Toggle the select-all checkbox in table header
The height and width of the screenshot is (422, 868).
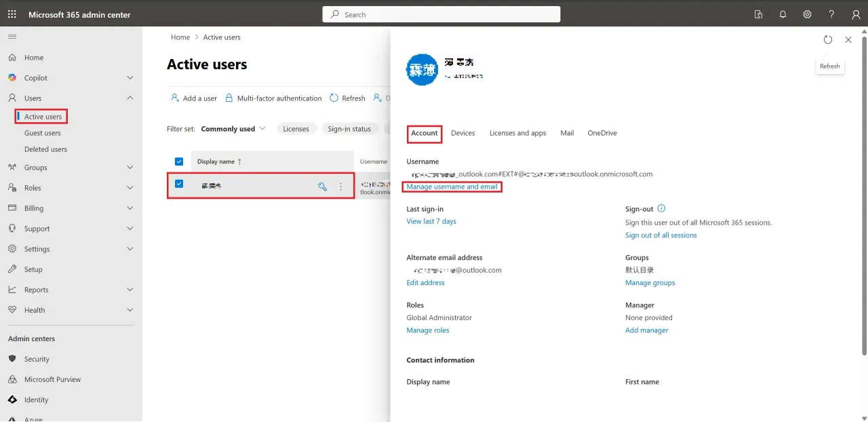[179, 161]
